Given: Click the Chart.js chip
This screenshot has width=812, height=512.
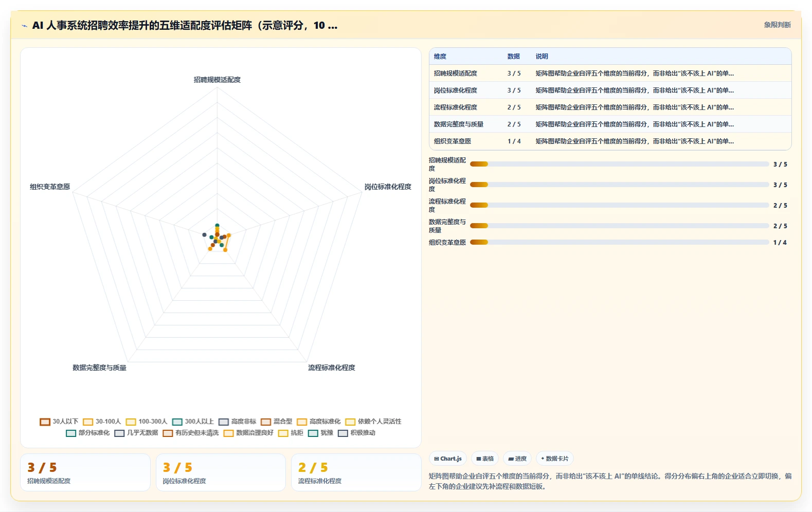Looking at the screenshot, I should tap(448, 459).
